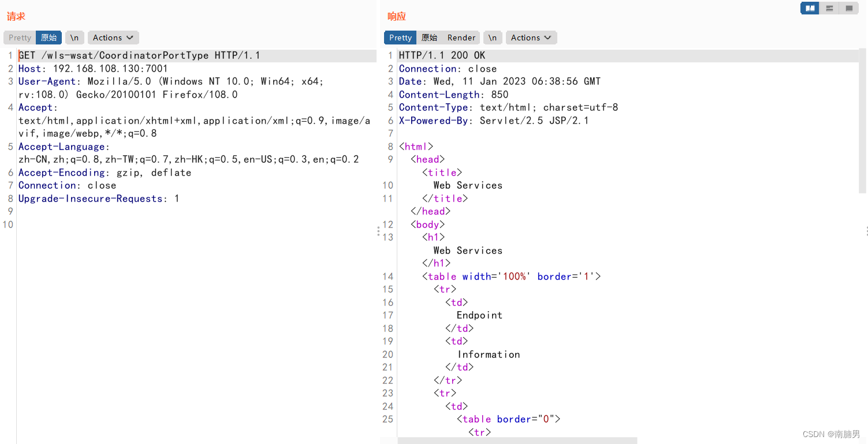Click the Render button in the response toolbar

(461, 37)
